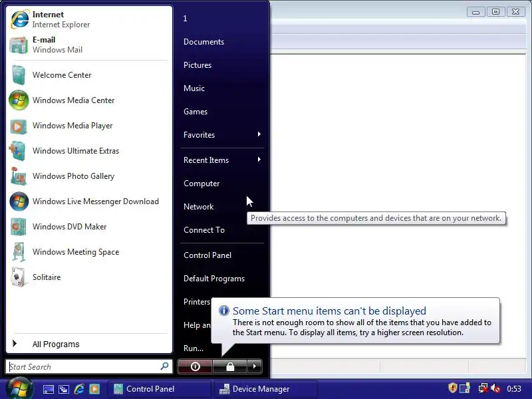This screenshot has width=532, height=399.
Task: Click the magnifier icon in Start Search
Action: click(164, 366)
